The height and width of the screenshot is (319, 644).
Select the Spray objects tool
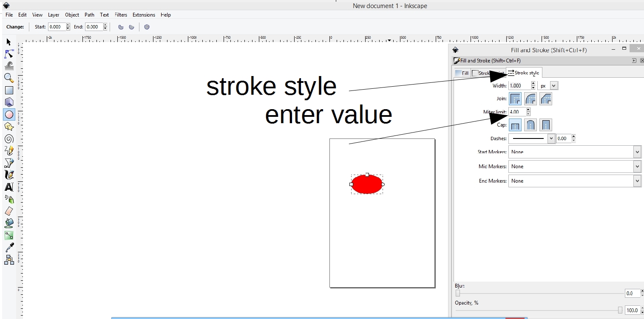click(x=9, y=199)
